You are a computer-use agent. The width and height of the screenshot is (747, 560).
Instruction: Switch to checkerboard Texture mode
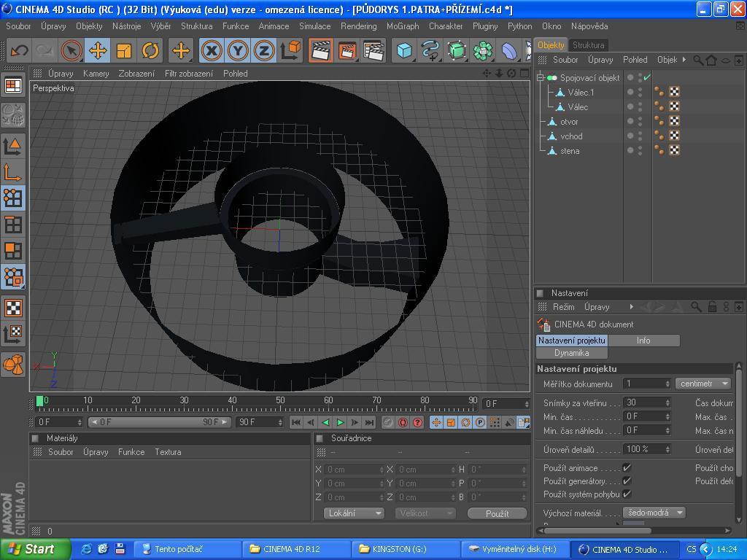pos(13,308)
